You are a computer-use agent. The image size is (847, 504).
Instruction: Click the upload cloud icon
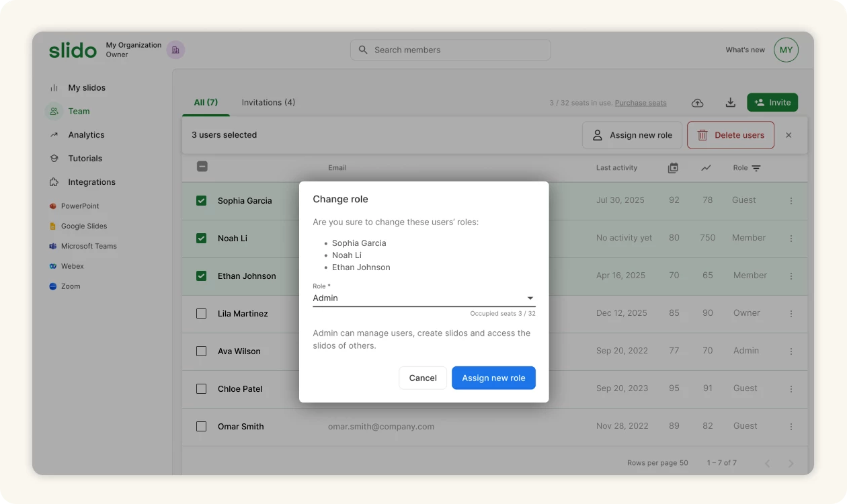pos(698,103)
